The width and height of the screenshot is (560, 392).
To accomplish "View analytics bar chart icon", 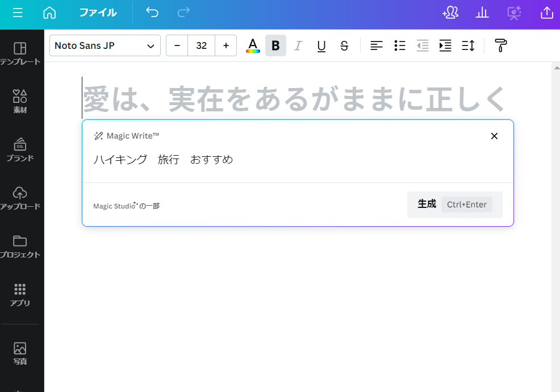I will tap(482, 13).
